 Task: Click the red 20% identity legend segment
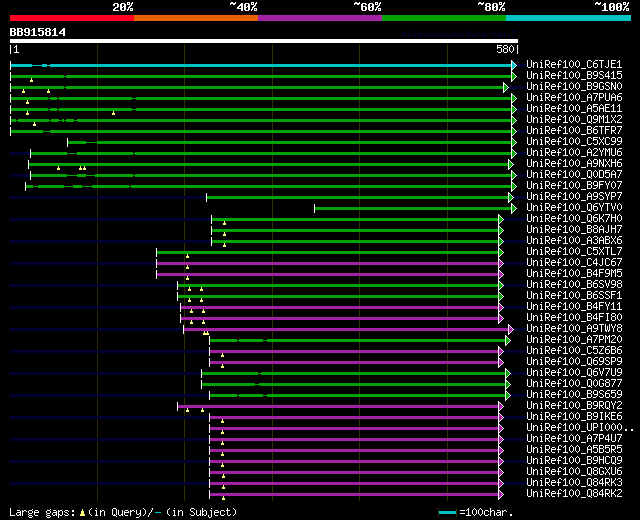pos(72,18)
